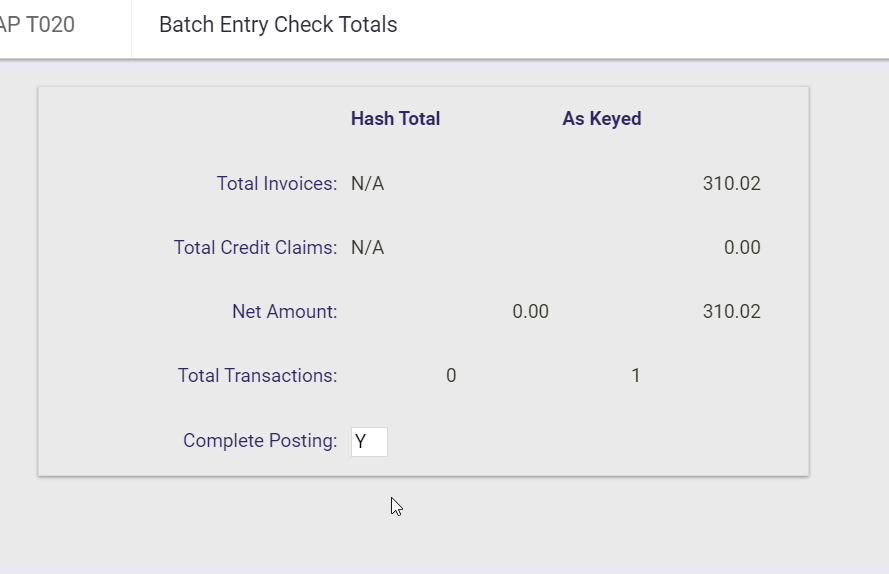This screenshot has width=889, height=574.
Task: Select the Total Invoices 310.02 keyed amount
Action: 731,184
